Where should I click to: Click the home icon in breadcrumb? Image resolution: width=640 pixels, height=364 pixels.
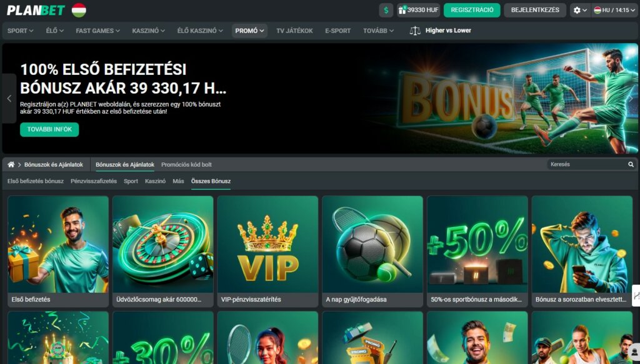click(x=11, y=165)
